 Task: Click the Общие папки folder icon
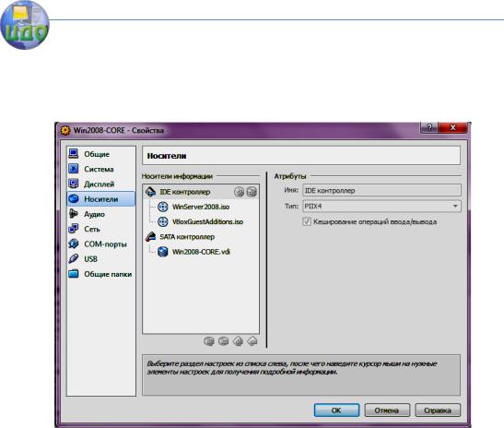tap(74, 274)
